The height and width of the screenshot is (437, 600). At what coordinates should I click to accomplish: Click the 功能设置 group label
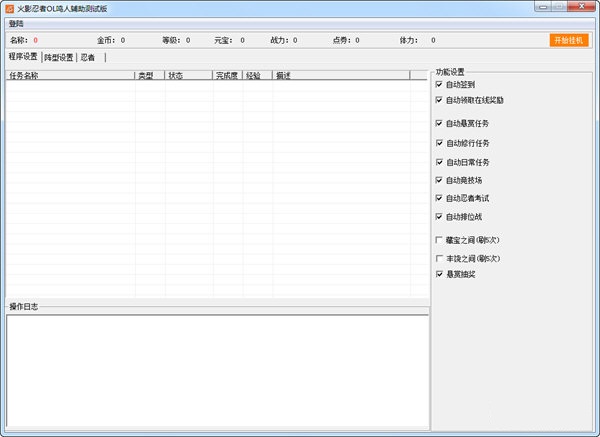450,72
